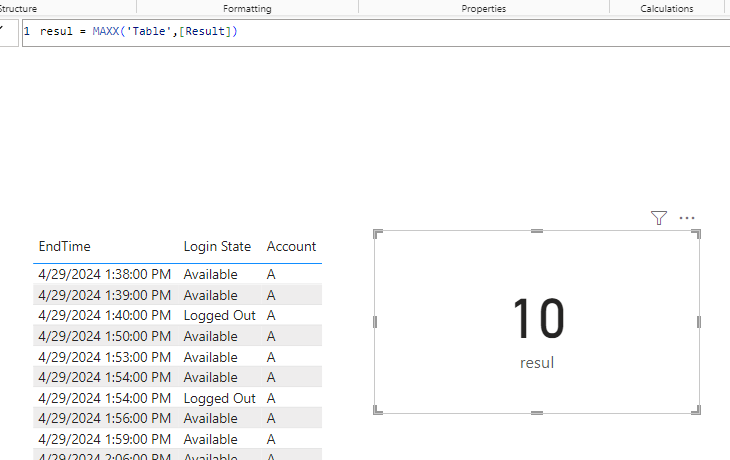Select the Formatting ribbon group label
Image resolution: width=730 pixels, height=460 pixels.
coord(247,8)
